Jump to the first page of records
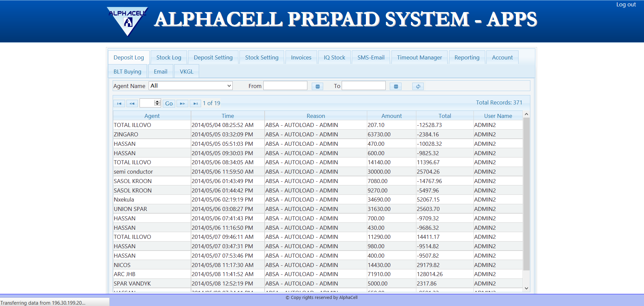This screenshot has width=644, height=306. click(119, 103)
